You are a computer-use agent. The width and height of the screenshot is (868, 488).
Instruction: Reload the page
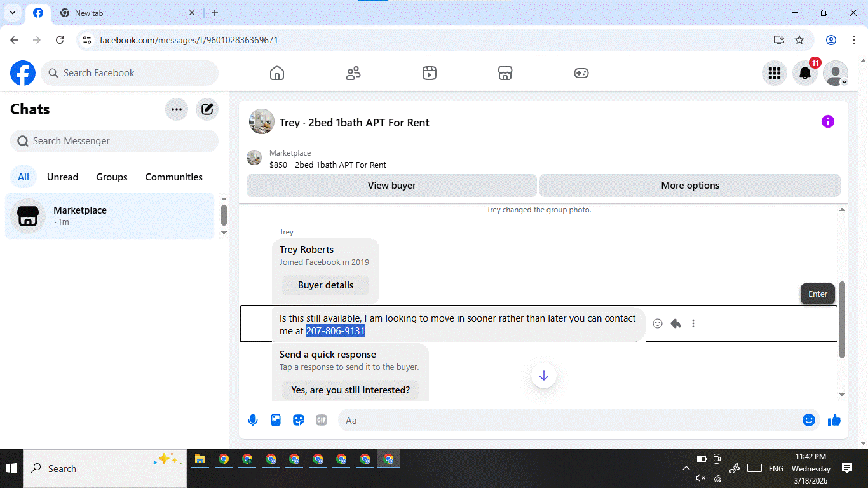60,40
